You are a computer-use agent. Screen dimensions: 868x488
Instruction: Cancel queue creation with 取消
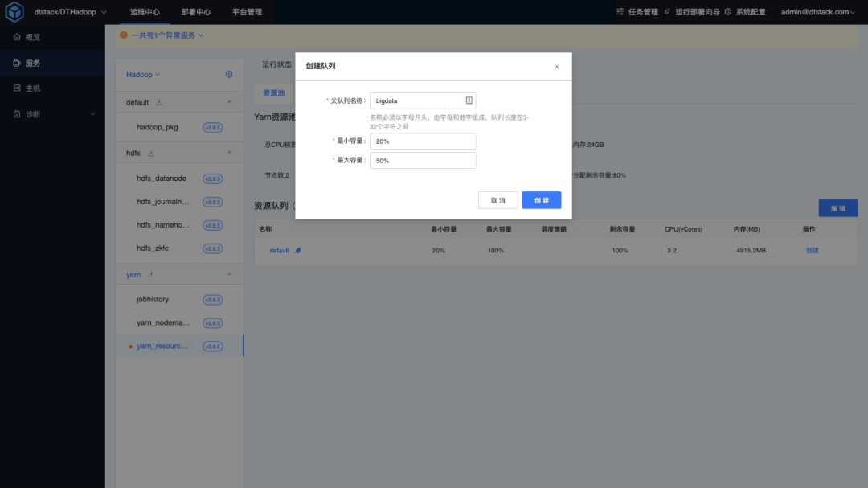[497, 200]
